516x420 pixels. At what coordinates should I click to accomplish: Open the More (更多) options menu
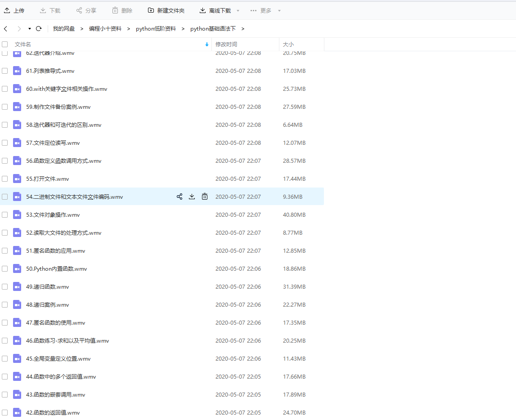(261, 10)
